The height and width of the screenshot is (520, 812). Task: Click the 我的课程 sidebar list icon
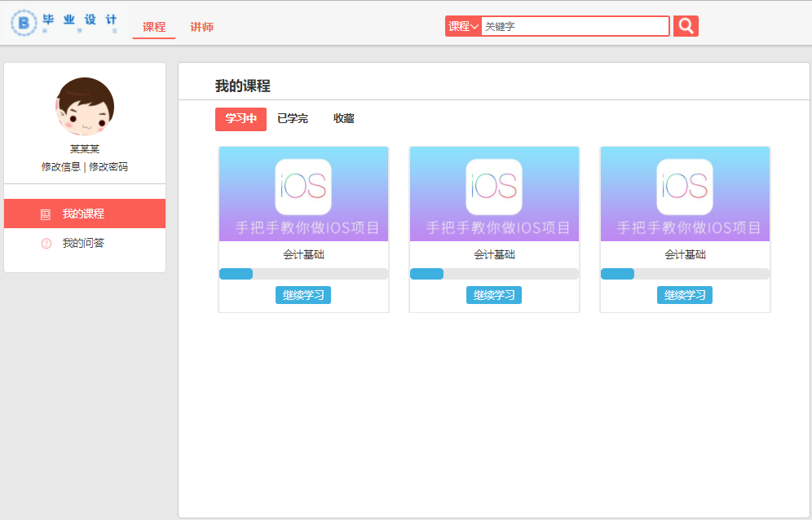point(46,214)
